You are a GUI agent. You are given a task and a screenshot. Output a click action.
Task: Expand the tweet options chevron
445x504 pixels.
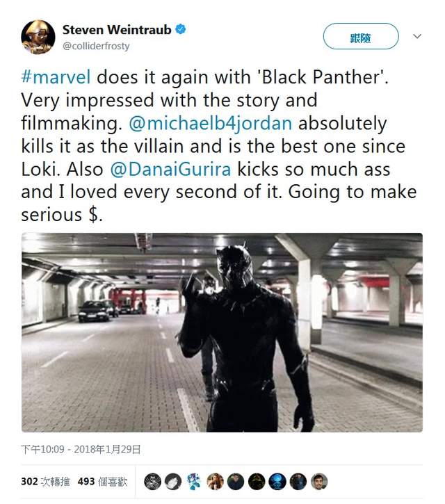(x=417, y=36)
